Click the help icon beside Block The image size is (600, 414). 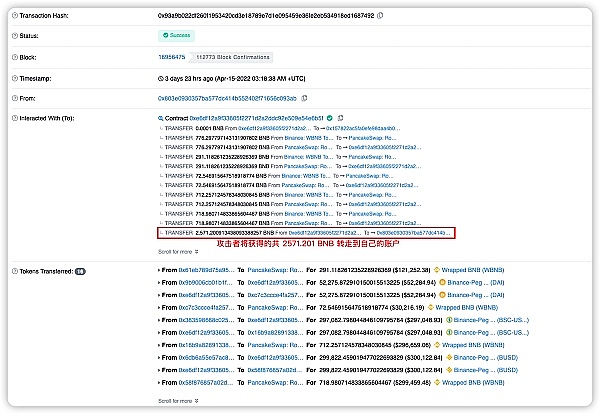click(x=15, y=57)
